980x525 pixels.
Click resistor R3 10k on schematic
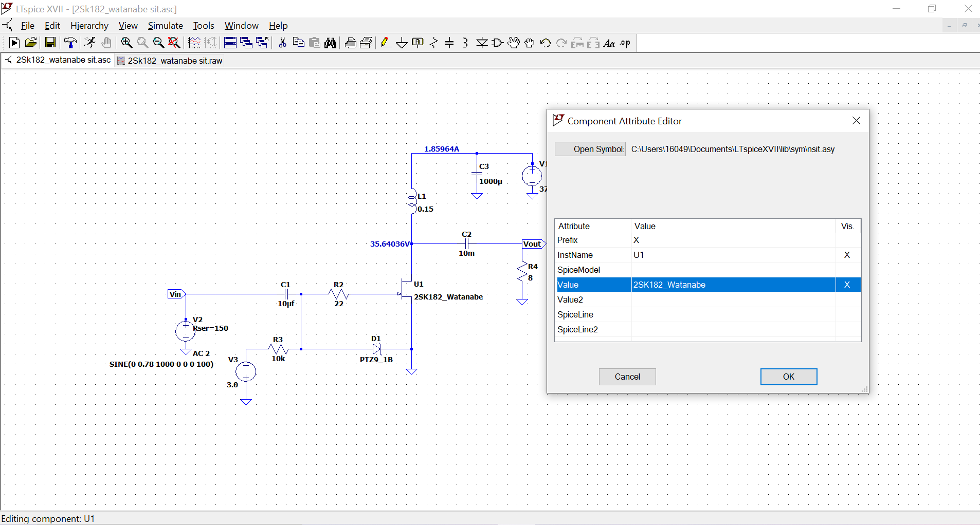(x=278, y=349)
